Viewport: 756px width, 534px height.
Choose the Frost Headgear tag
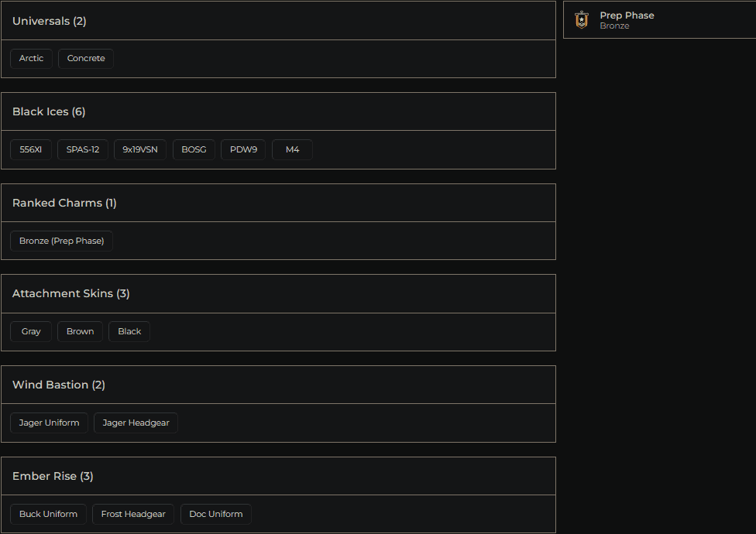click(133, 514)
